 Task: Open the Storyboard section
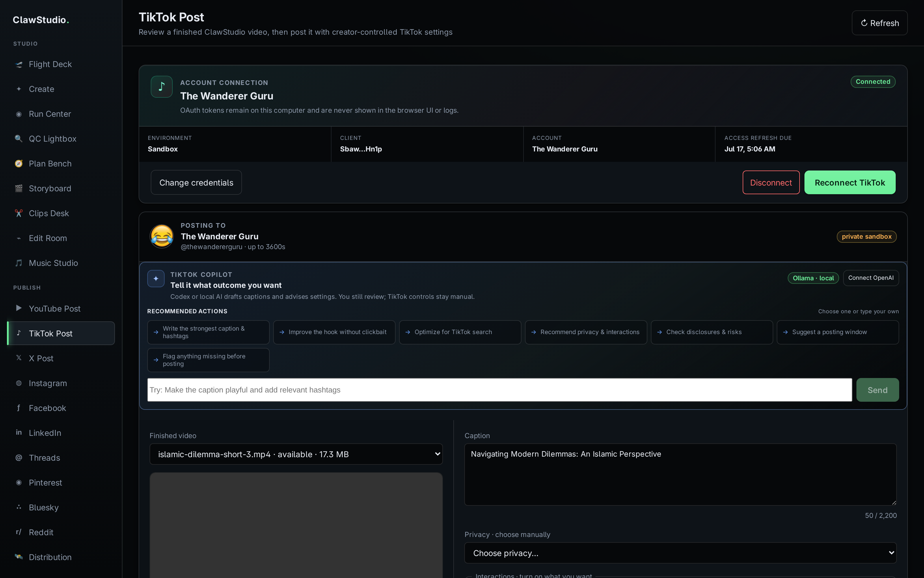point(61,188)
